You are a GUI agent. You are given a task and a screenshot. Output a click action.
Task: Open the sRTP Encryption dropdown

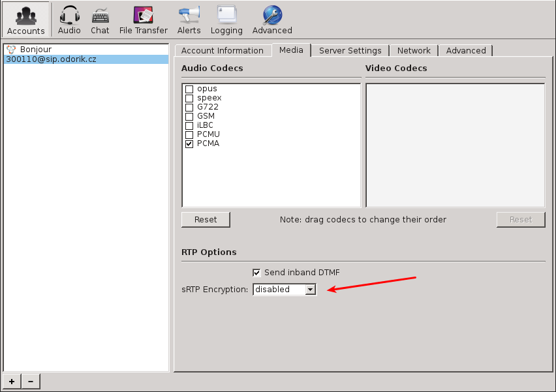pyautogui.click(x=285, y=290)
